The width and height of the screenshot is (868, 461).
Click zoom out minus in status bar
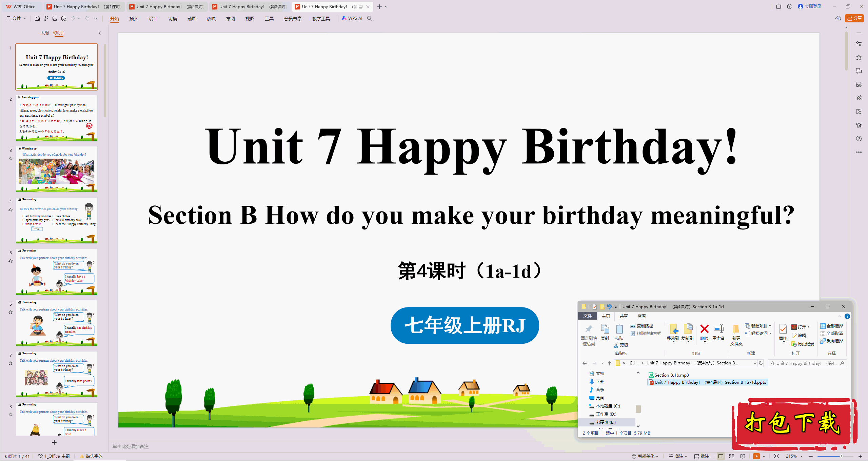click(811, 456)
